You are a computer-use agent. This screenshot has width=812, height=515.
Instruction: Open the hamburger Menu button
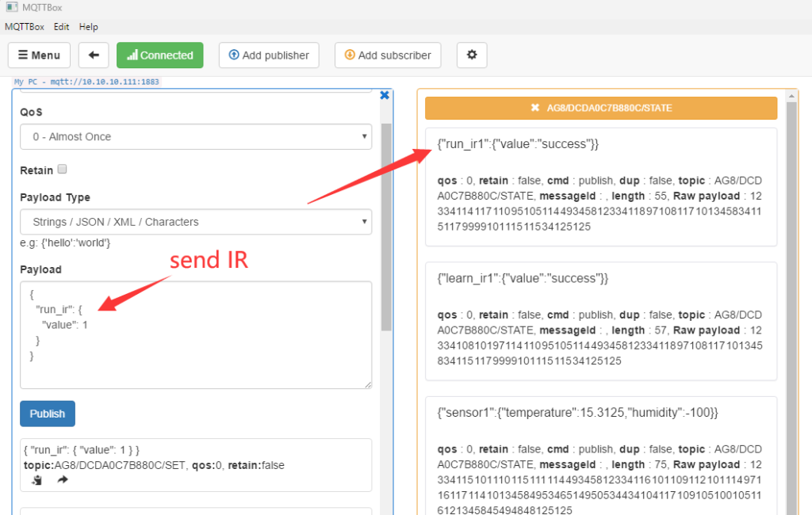[x=39, y=55]
